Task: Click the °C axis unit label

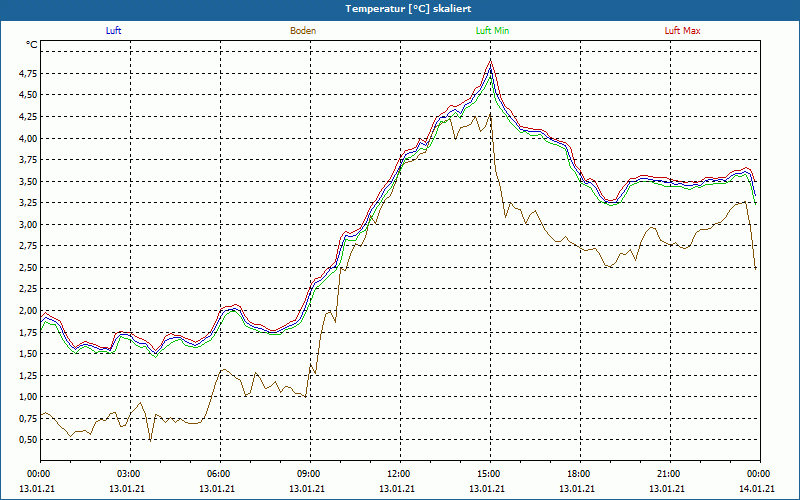Action: pos(32,45)
